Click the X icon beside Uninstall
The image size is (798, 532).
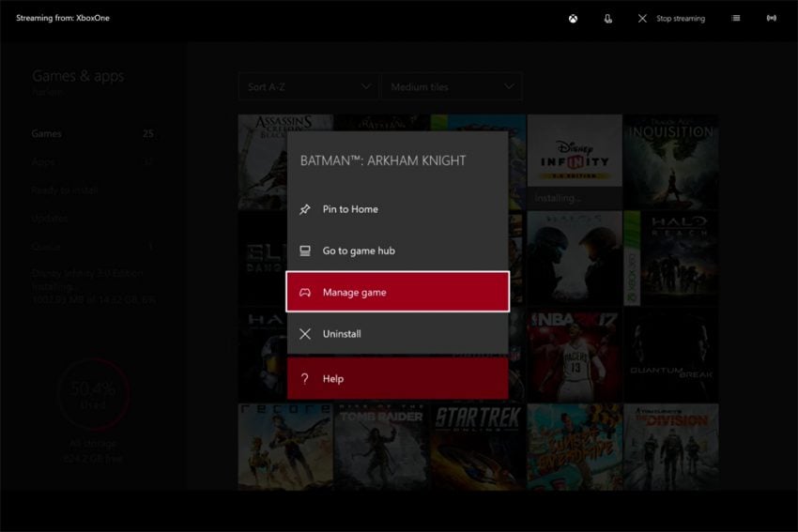coord(305,334)
